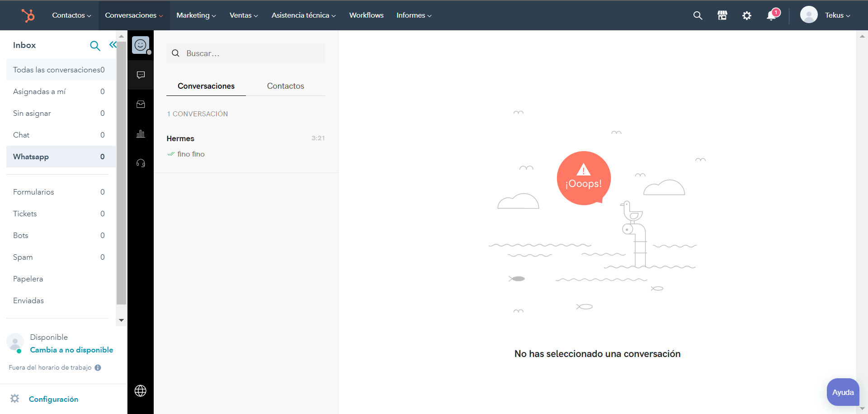Image resolution: width=868 pixels, height=414 pixels.
Task: Click the HubSpot sprocket logo
Action: 28,15
